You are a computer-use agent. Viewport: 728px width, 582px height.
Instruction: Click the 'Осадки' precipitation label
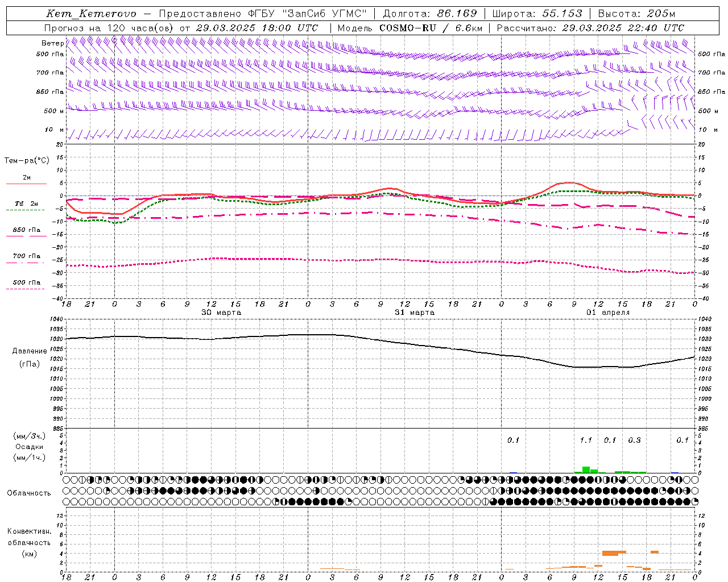coord(30,447)
